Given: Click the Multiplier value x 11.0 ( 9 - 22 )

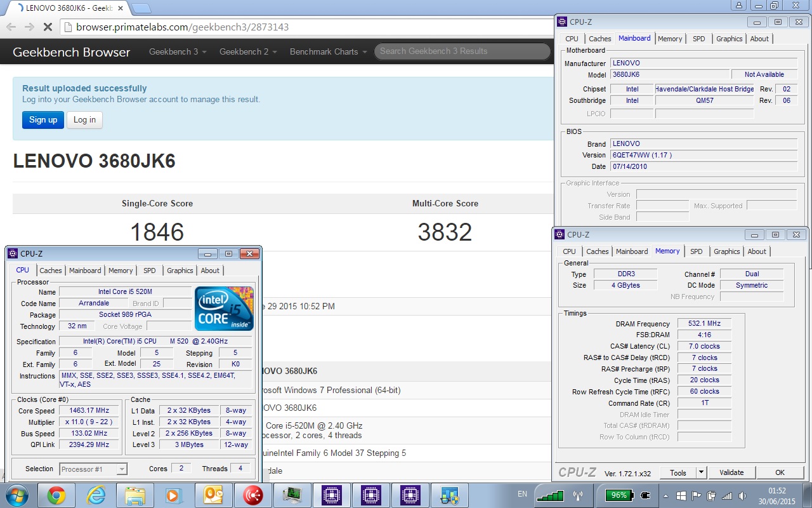Looking at the screenshot, I should coord(89,422).
